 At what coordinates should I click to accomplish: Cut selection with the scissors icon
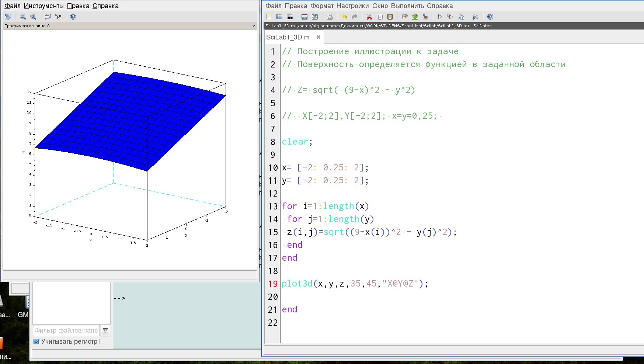[369, 17]
